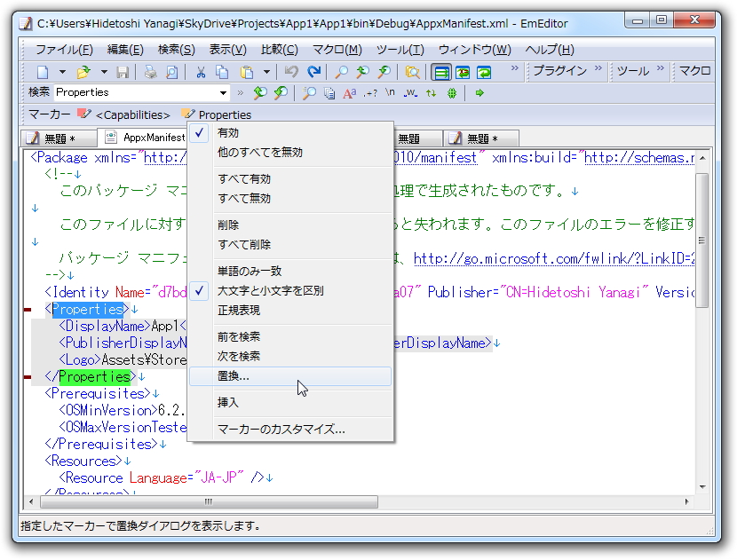The width and height of the screenshot is (737, 560).
Task: Click the vertical scrollbar thumb
Action: click(701, 241)
